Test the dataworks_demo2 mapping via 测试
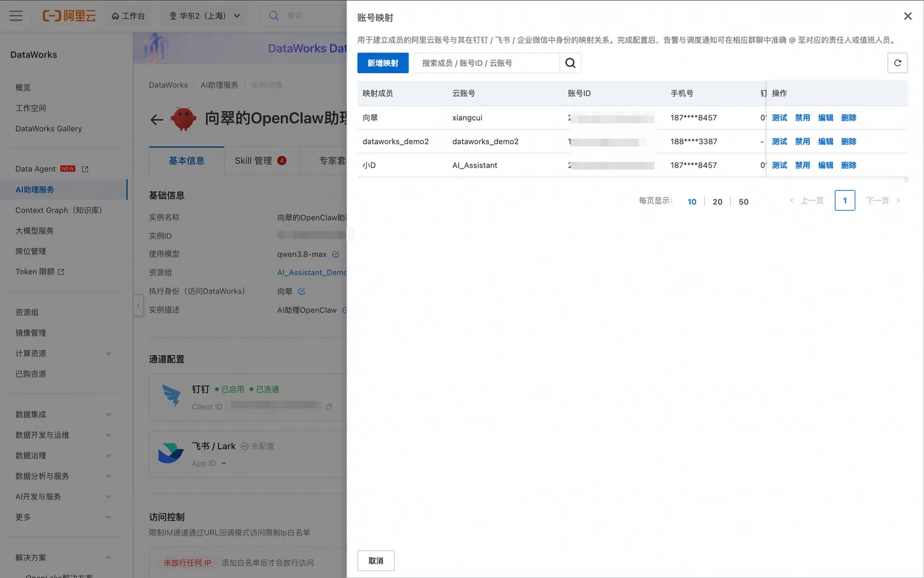The height and width of the screenshot is (578, 924). 779,141
